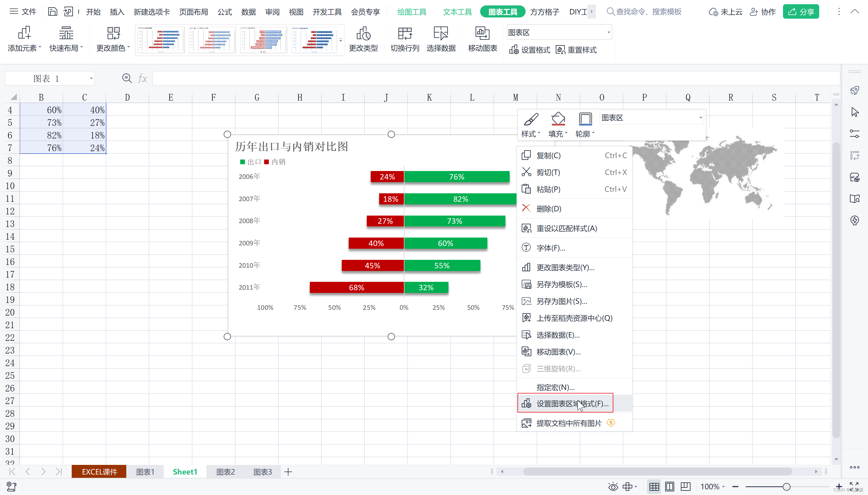868x495 pixels.
Task: Click the horizontal scrollbar thumb
Action: point(657,472)
